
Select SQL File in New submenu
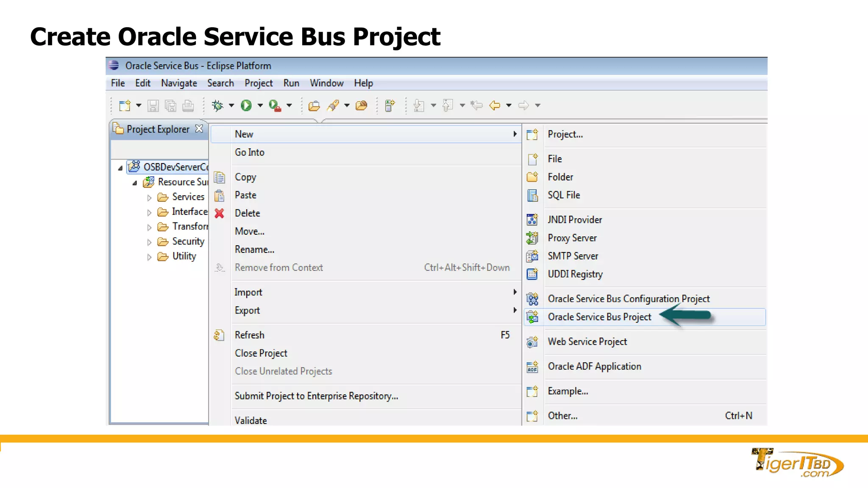[x=645, y=195]
